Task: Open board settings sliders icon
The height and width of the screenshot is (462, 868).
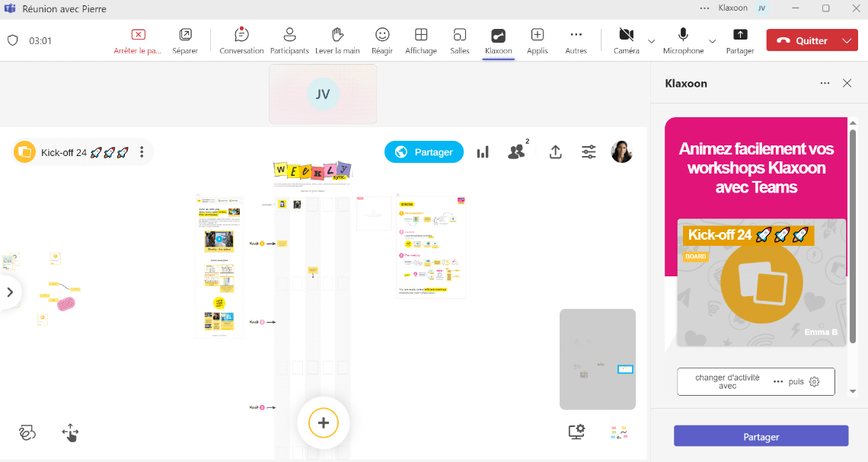Action: (x=589, y=152)
